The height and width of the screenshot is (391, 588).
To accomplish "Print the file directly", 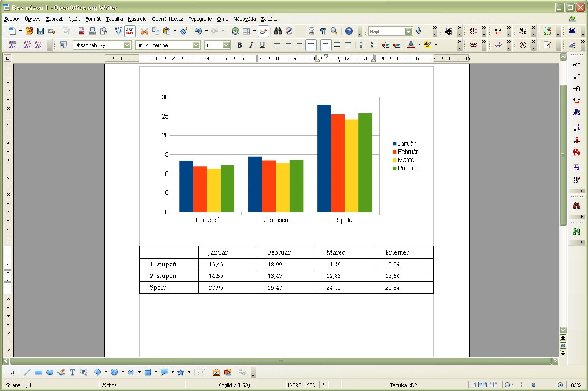I will (93, 31).
